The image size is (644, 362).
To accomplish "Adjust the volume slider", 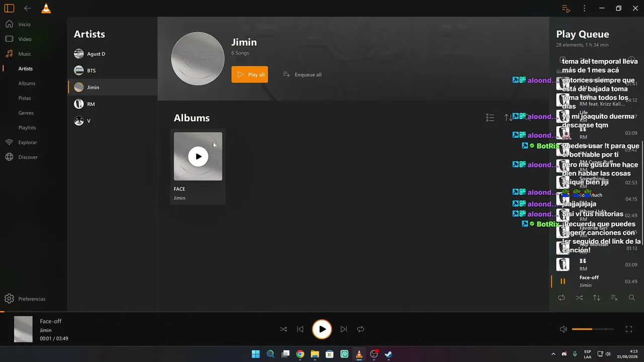I will click(x=593, y=329).
